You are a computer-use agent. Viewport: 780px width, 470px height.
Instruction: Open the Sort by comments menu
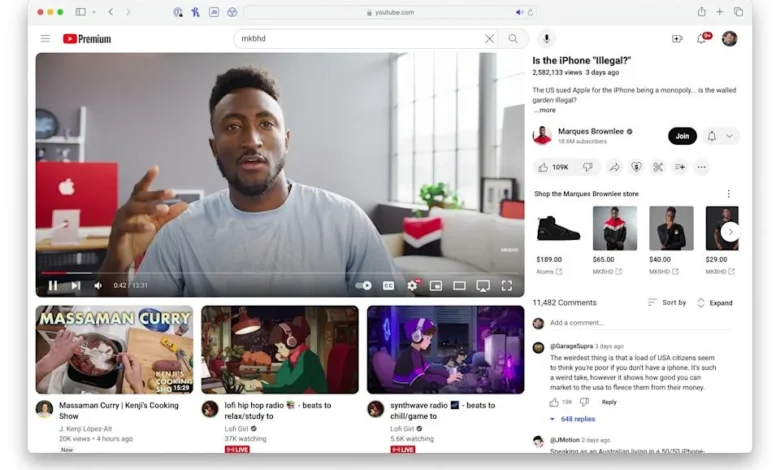click(x=667, y=302)
